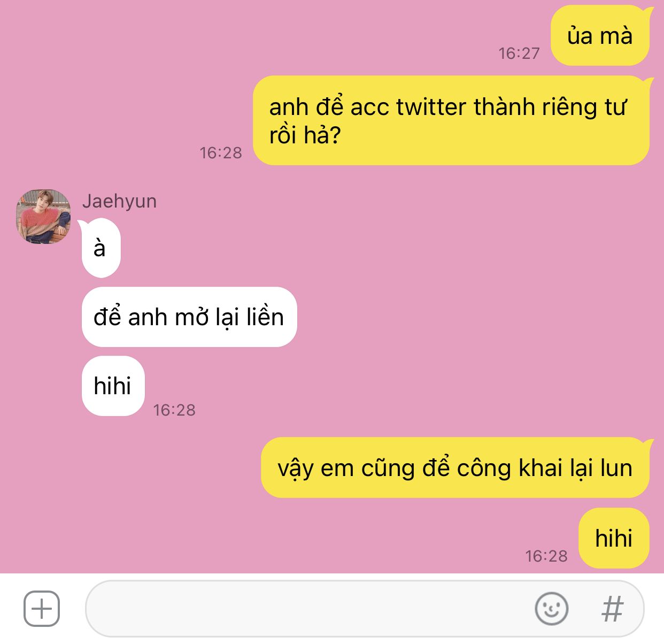Tap the 16:28 timestamp next to Jaehyun's hihi
This screenshot has width=664, height=644.
[174, 410]
